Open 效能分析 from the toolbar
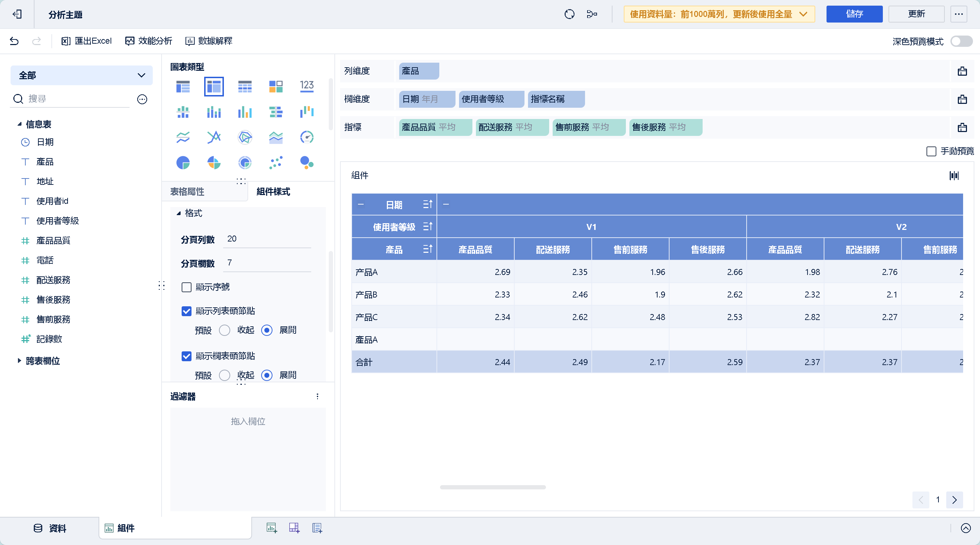Screen dimensions: 980x545 click(x=148, y=41)
